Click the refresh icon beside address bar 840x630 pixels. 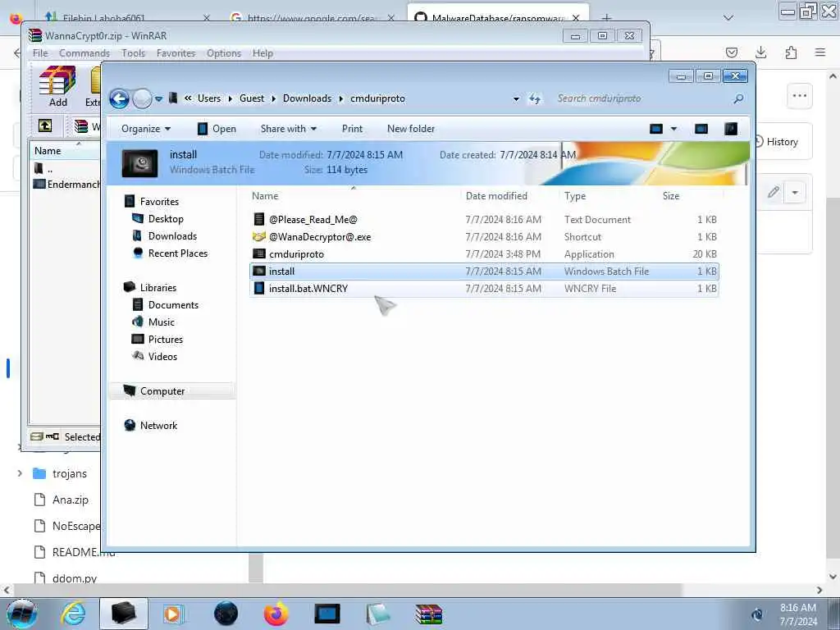pyautogui.click(x=535, y=98)
